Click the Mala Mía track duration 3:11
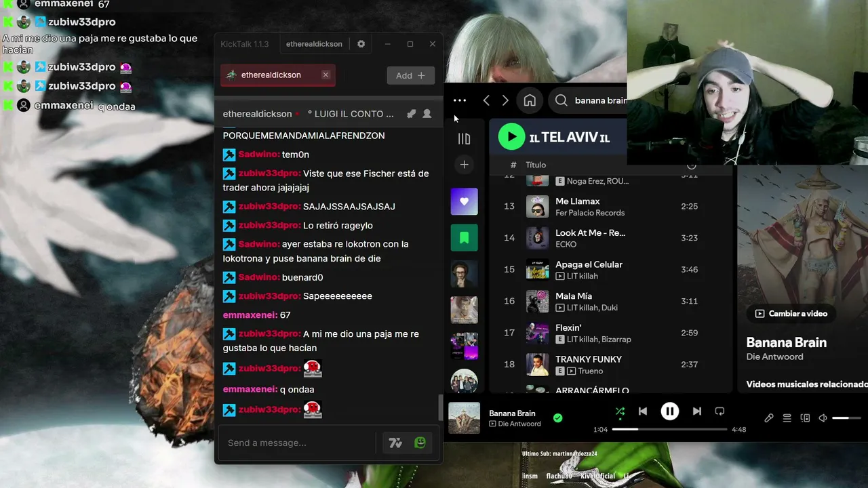Image resolution: width=868 pixels, height=488 pixels. [x=689, y=301]
